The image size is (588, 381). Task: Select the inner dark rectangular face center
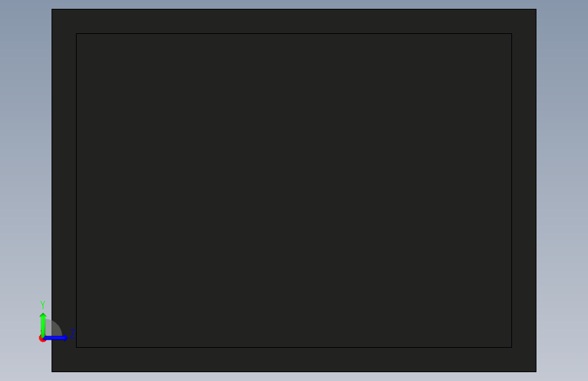coord(294,190)
